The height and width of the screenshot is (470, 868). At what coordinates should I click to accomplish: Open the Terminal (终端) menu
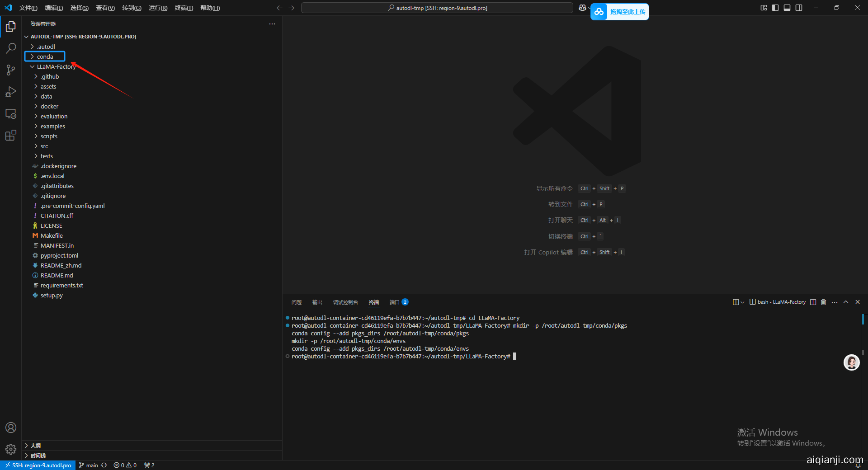tap(184, 8)
